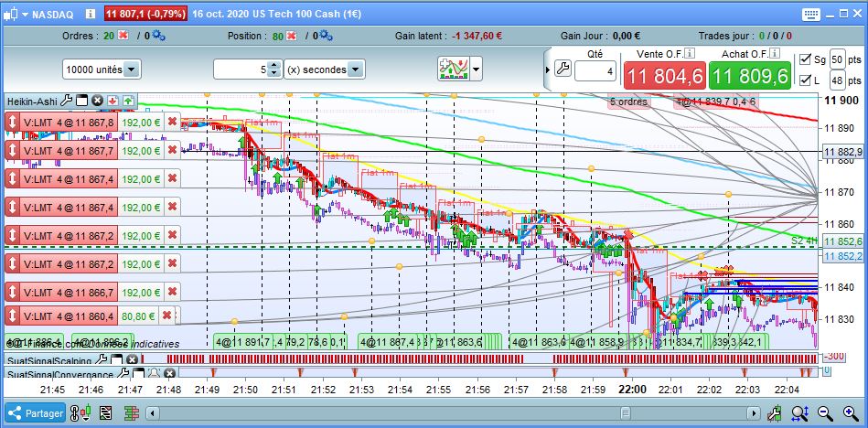Click the Qté quantity field
Screen dimensions: 868x428
595,70
